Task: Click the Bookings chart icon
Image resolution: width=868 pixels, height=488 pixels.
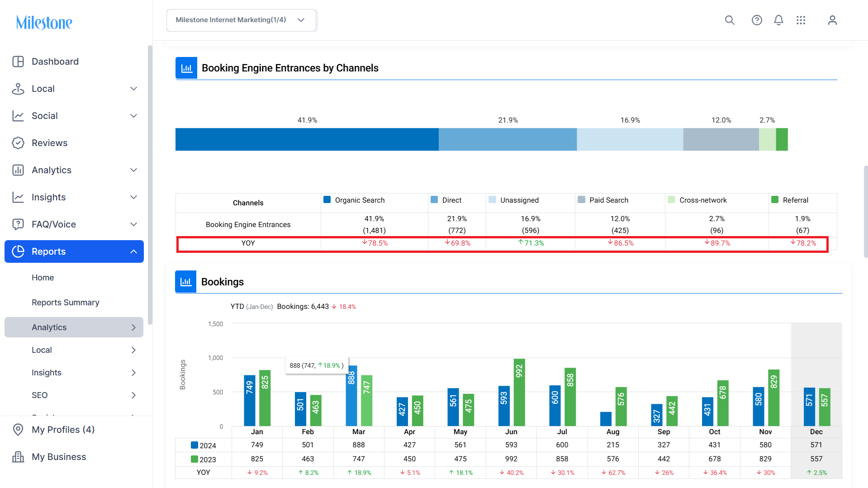Action: (x=185, y=282)
